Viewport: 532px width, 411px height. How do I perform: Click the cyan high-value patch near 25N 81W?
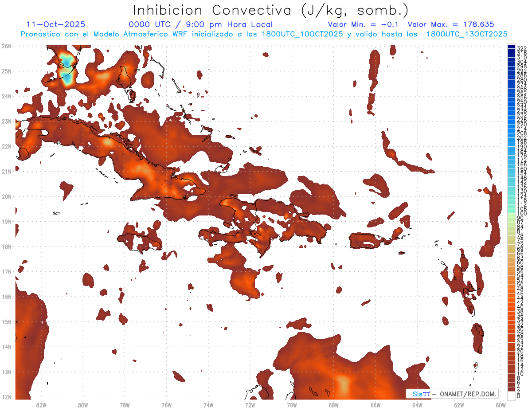67,69
